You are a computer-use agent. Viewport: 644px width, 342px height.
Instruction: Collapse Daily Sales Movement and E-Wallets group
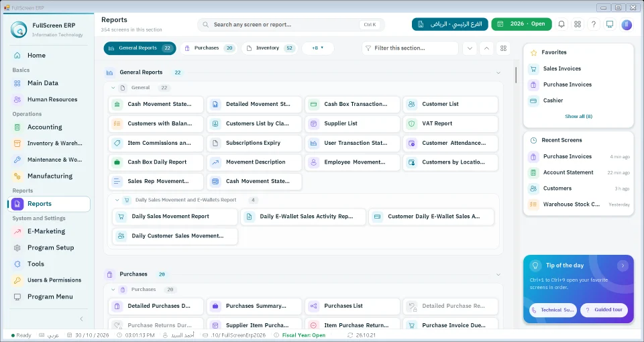[x=117, y=201]
